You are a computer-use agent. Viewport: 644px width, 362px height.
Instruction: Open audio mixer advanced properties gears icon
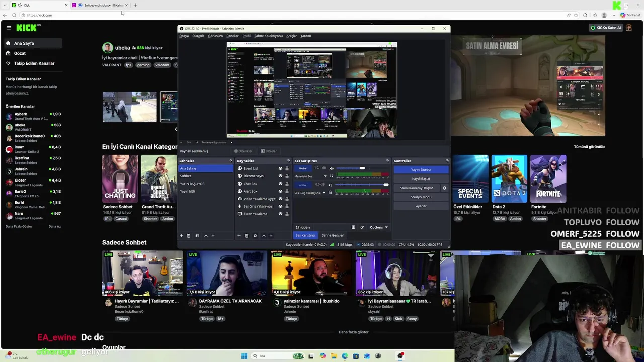362,227
